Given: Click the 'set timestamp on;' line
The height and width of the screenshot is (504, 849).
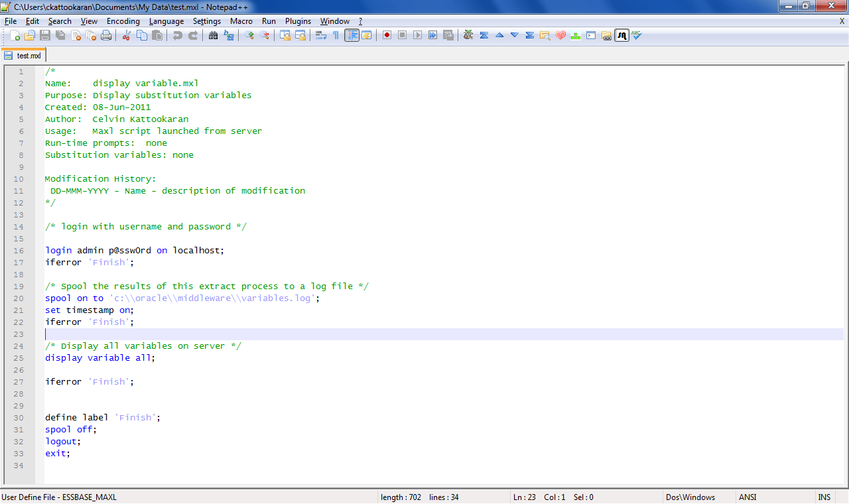Looking at the screenshot, I should pyautogui.click(x=90, y=310).
